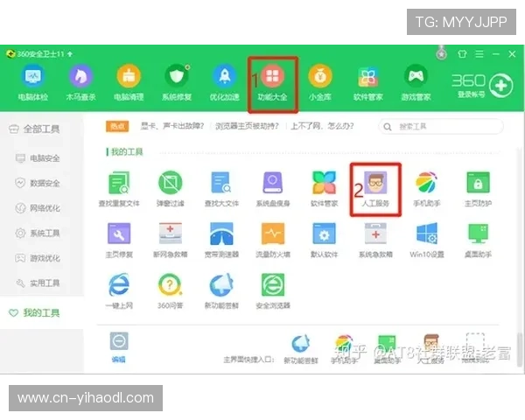The width and height of the screenshot is (525, 420).
Task: Select 数据安全 sidebar category
Action: [x=38, y=183]
